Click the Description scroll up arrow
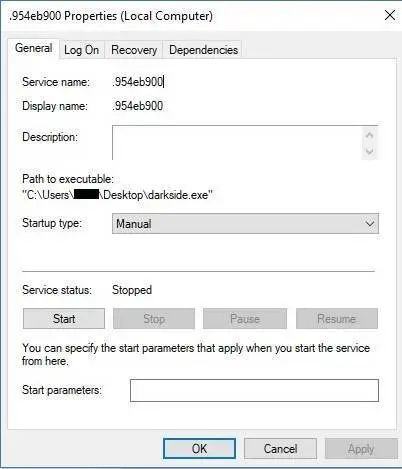The height and width of the screenshot is (469, 402). click(369, 135)
